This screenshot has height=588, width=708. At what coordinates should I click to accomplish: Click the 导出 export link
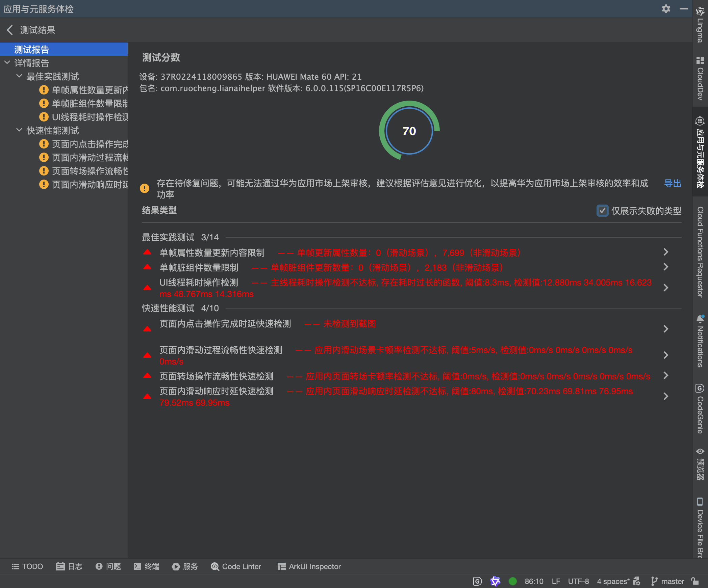[672, 183]
